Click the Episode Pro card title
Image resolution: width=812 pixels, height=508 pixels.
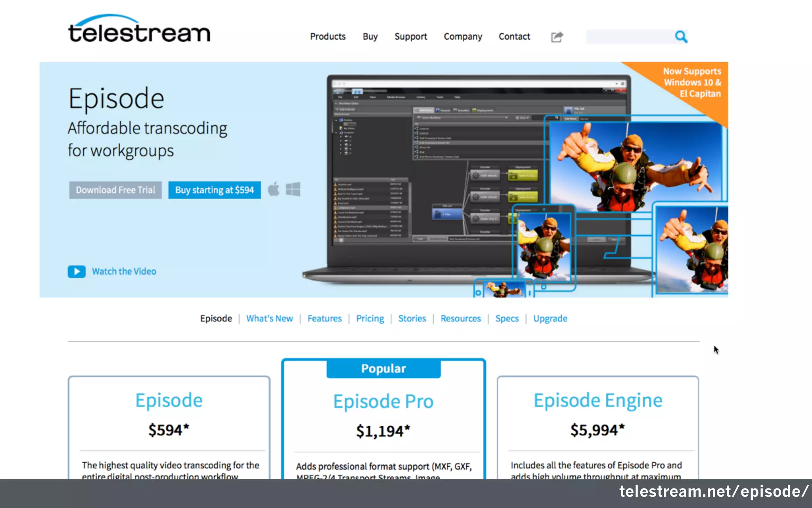coord(383,401)
